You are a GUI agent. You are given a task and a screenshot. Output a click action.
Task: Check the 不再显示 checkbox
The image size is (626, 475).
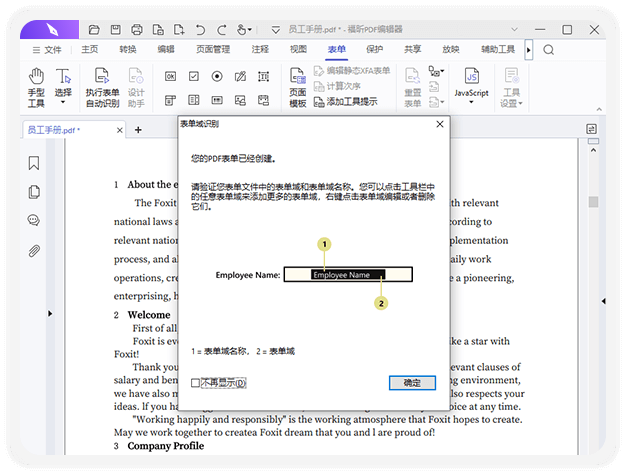(x=195, y=383)
